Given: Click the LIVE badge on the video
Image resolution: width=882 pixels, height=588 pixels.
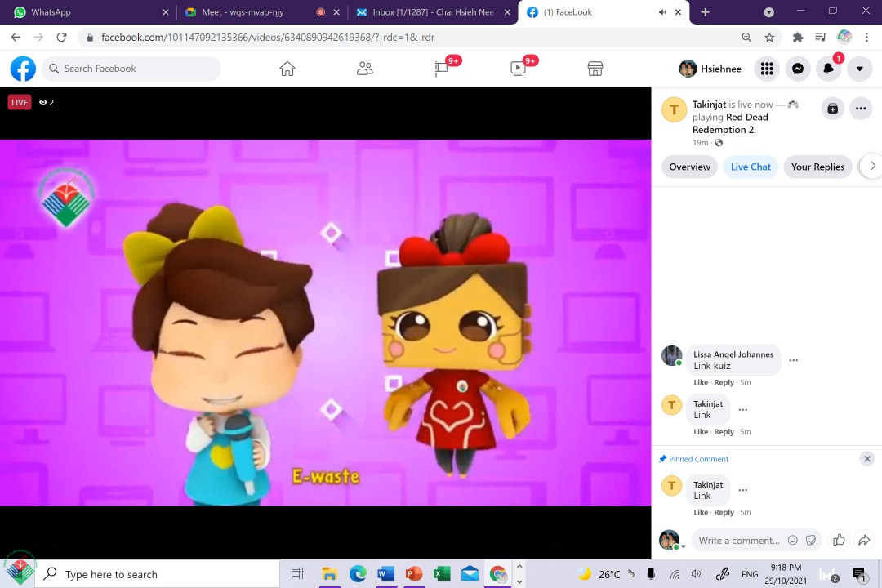Looking at the screenshot, I should click(20, 102).
